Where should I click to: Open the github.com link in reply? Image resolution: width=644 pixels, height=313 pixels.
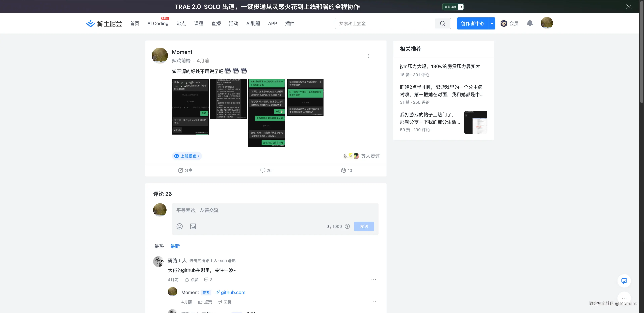tap(233, 292)
